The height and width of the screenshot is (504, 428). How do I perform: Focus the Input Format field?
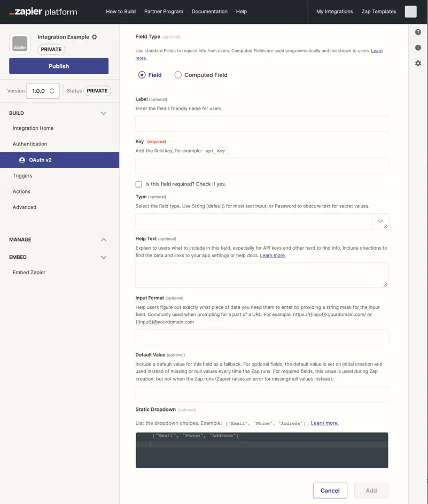pyautogui.click(x=262, y=337)
